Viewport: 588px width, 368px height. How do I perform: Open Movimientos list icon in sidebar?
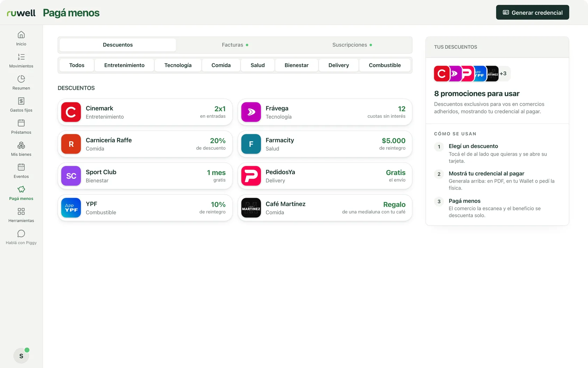click(x=21, y=57)
